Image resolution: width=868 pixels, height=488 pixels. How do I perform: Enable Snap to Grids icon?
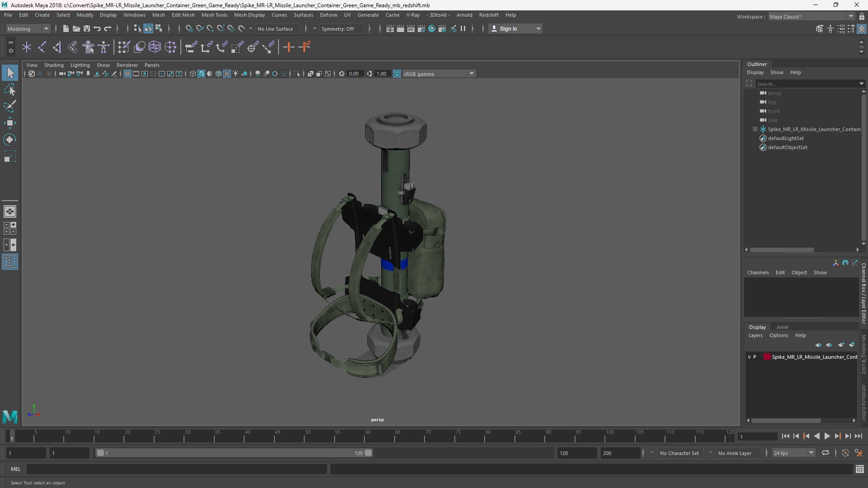tap(189, 28)
